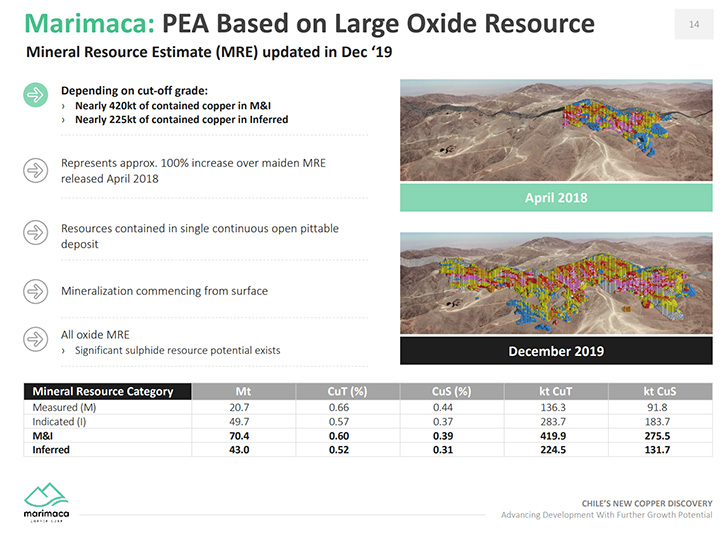
Task: Click the Inferred CuS grade 0.31
Action: [x=443, y=450]
